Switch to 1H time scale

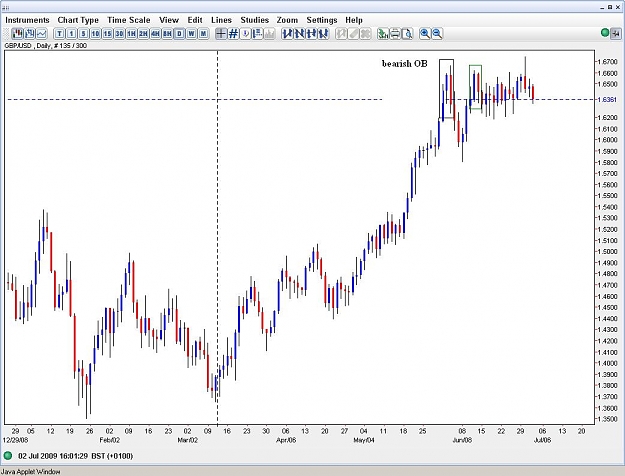tap(131, 34)
